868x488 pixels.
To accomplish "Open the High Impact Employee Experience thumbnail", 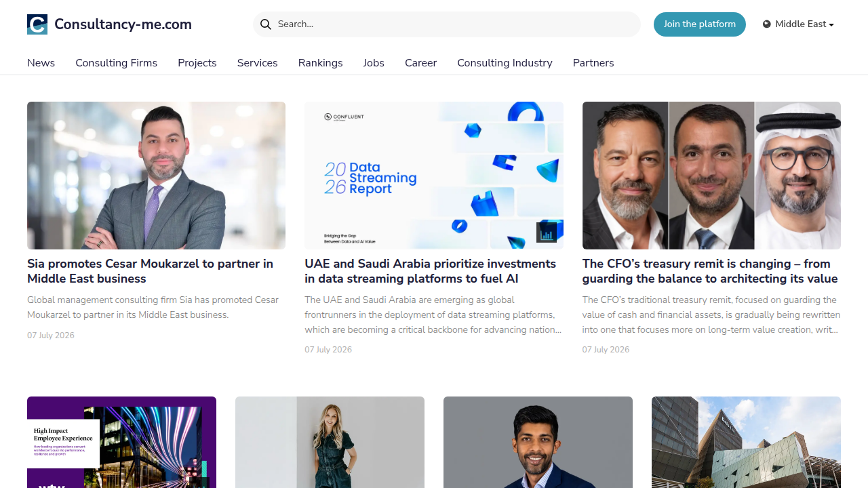I will tap(121, 442).
